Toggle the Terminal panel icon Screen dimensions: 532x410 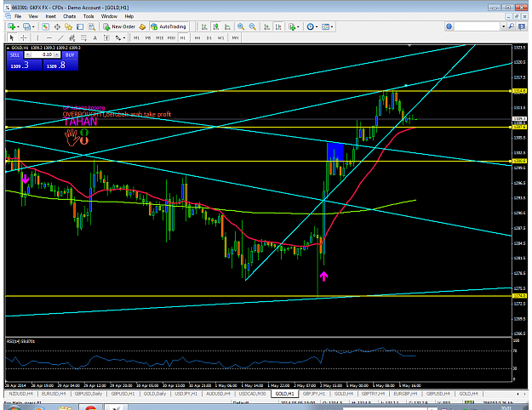pos(80,26)
